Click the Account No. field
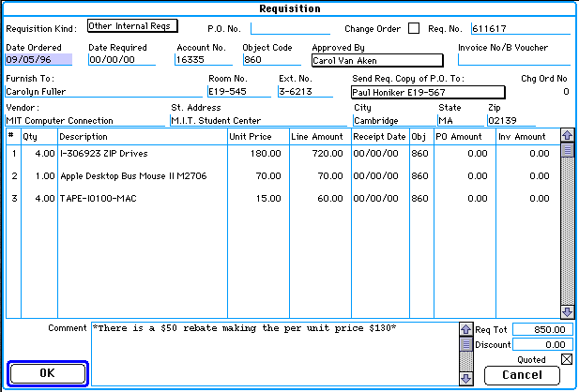The width and height of the screenshot is (579, 392). [203, 60]
